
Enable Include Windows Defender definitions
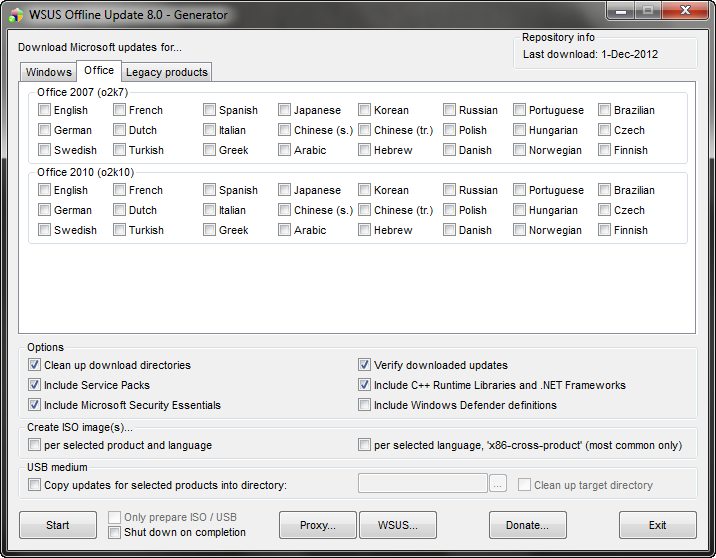pos(364,405)
